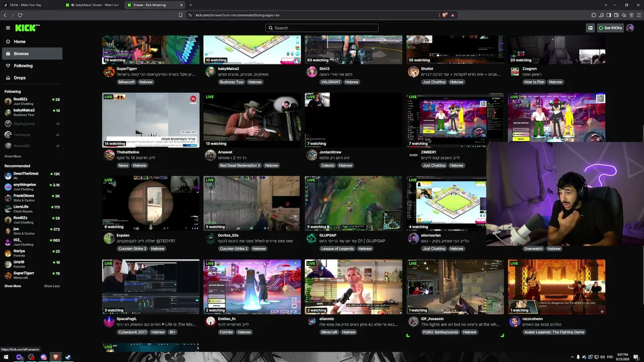Image resolution: width=644 pixels, height=362 pixels.
Task: Open Thebattleline's news stream thumbnail
Action: pos(151,120)
